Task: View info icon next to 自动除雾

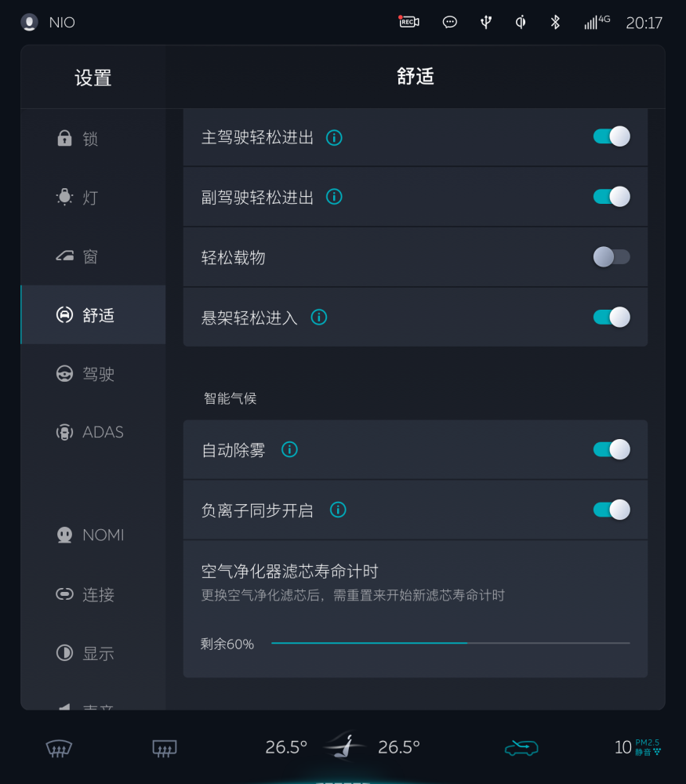Action: (x=289, y=450)
